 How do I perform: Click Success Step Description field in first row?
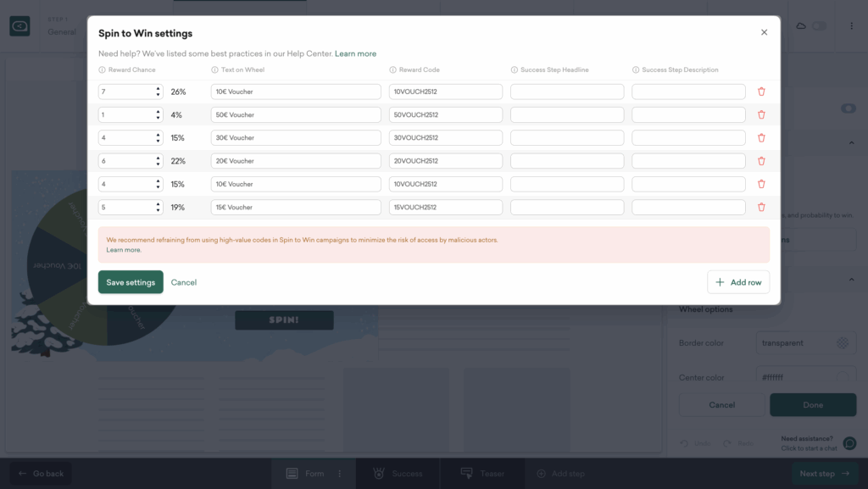[x=688, y=92]
